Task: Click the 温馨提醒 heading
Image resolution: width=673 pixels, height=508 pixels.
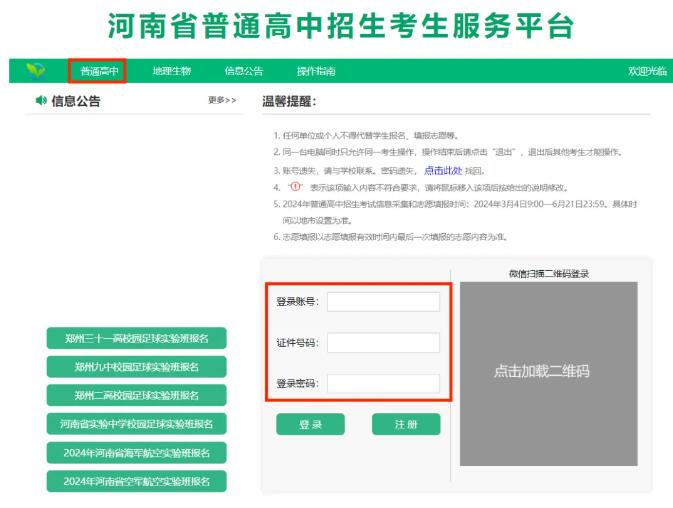Action: coord(289,101)
